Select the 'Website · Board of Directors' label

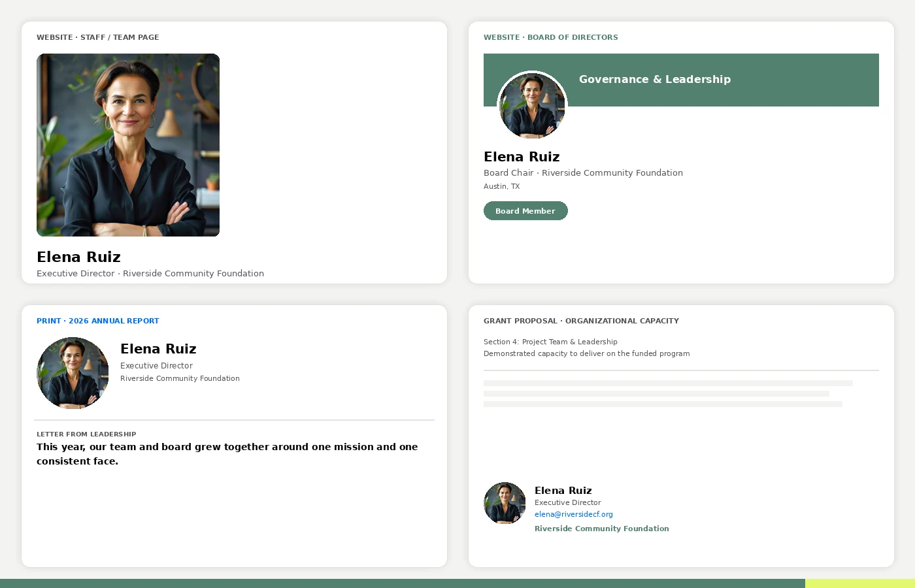551,37
